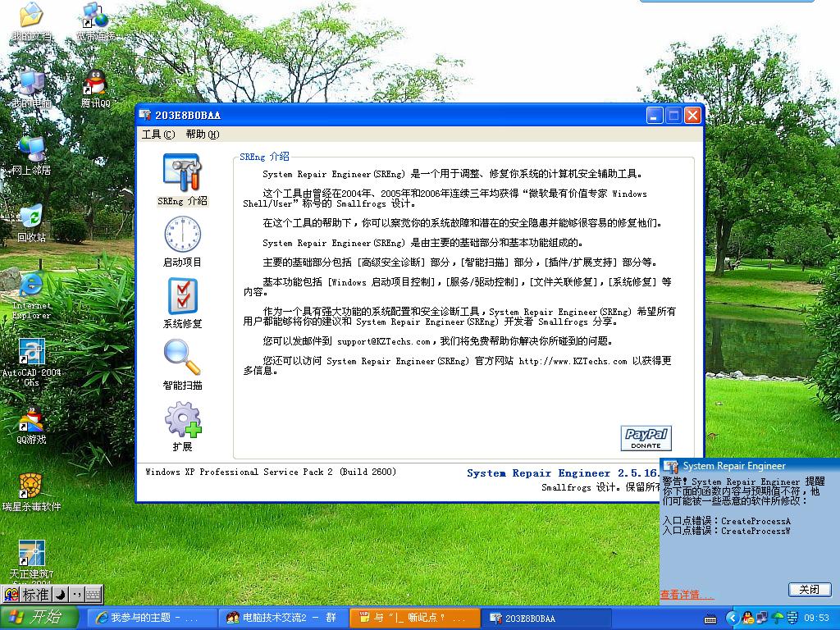
Task: Click 回收站 desktop icon
Action: (x=31, y=223)
